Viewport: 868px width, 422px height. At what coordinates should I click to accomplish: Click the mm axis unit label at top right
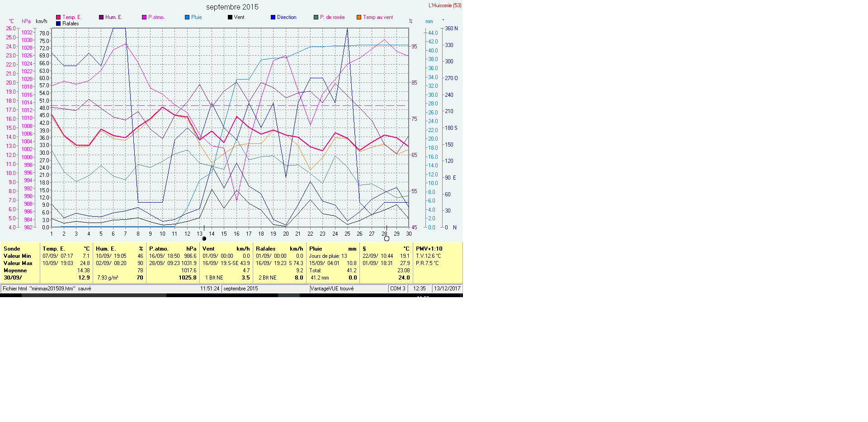pos(429,21)
